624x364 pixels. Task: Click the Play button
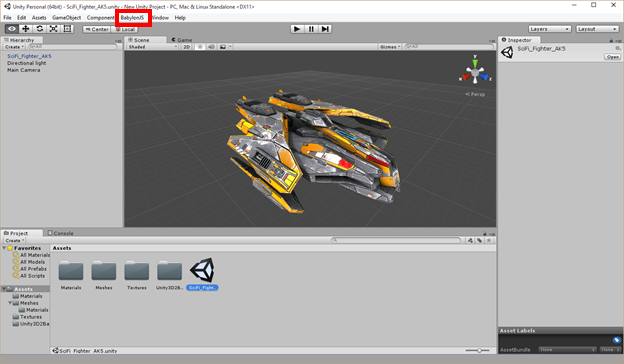click(x=297, y=29)
